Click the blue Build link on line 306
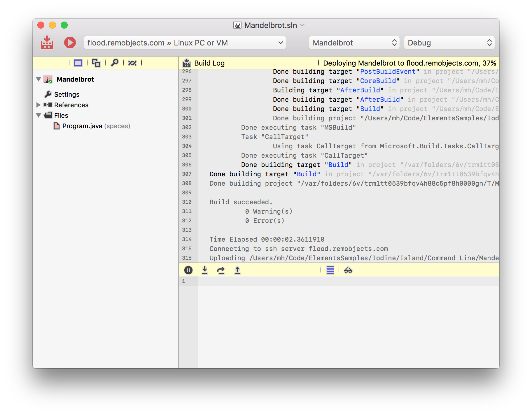The height and width of the screenshot is (415, 532). tap(338, 165)
